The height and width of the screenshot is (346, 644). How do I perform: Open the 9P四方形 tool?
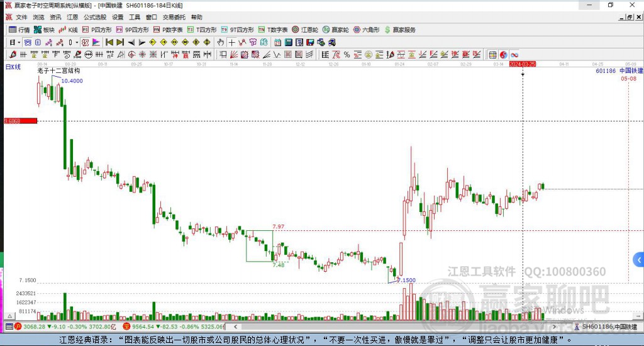click(132, 30)
